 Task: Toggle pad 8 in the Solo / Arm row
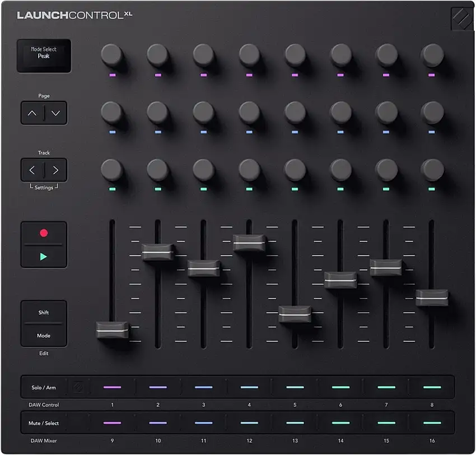point(432,387)
